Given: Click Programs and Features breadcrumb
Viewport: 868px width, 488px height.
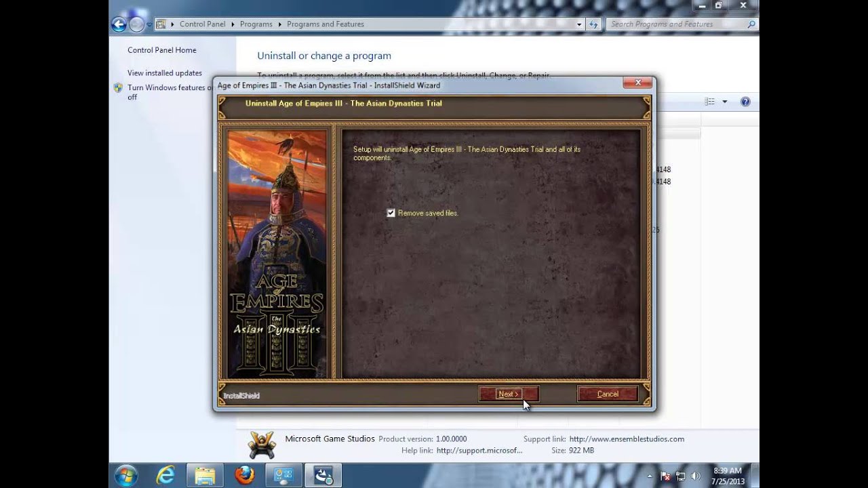Looking at the screenshot, I should coord(325,24).
